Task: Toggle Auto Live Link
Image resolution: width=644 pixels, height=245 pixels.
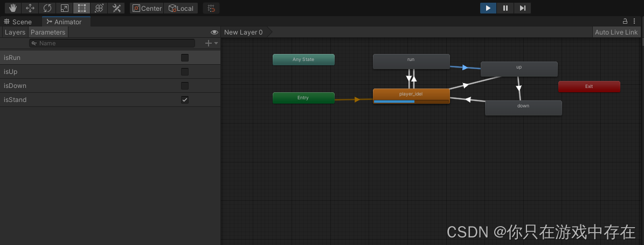Action: pos(616,32)
